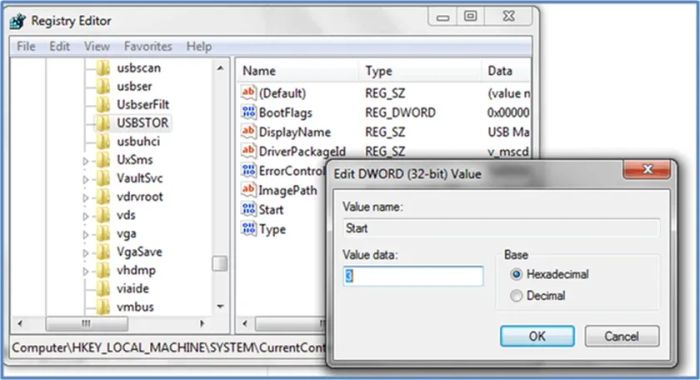The height and width of the screenshot is (380, 700).
Task: Click the Registry Editor app icon in title bar
Action: (18, 21)
